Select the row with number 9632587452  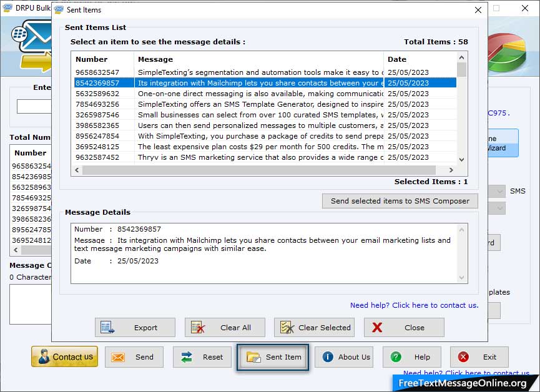coord(265,157)
